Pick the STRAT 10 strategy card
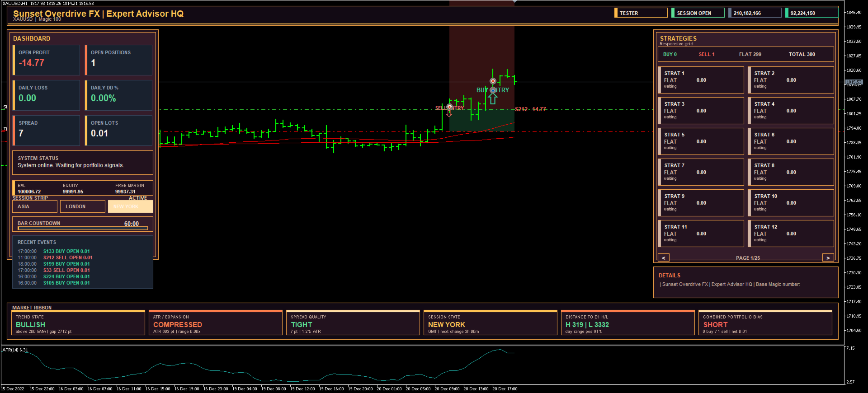Viewport: 868px width, 393px height. tap(791, 203)
